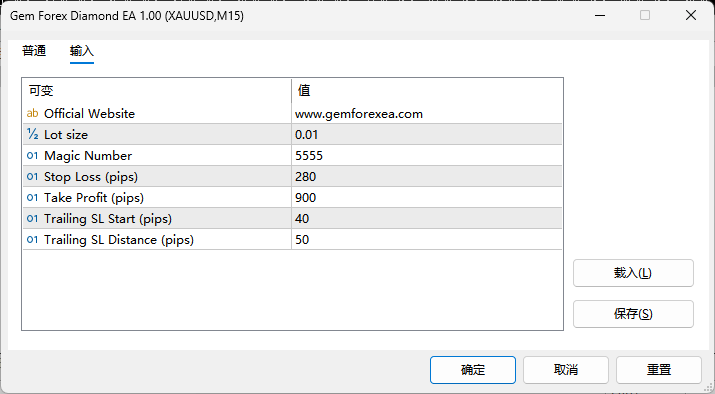Load a preset with 载入(L)
The image size is (715, 394).
(x=633, y=273)
